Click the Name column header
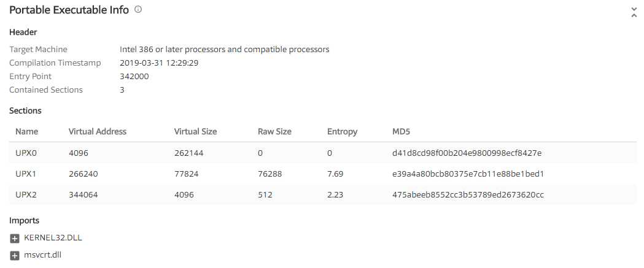 click(26, 131)
